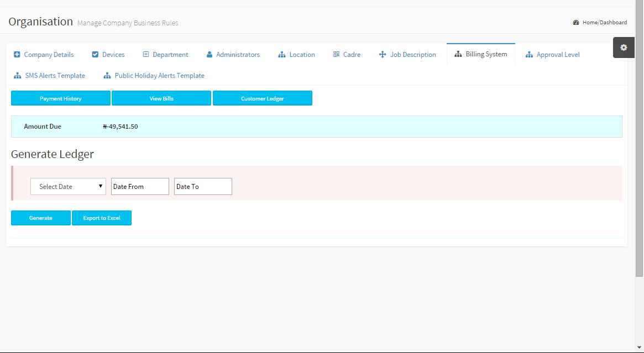Image resolution: width=644 pixels, height=353 pixels.
Task: Go to Public Holiday Alerts Template tab
Action: (x=154, y=76)
